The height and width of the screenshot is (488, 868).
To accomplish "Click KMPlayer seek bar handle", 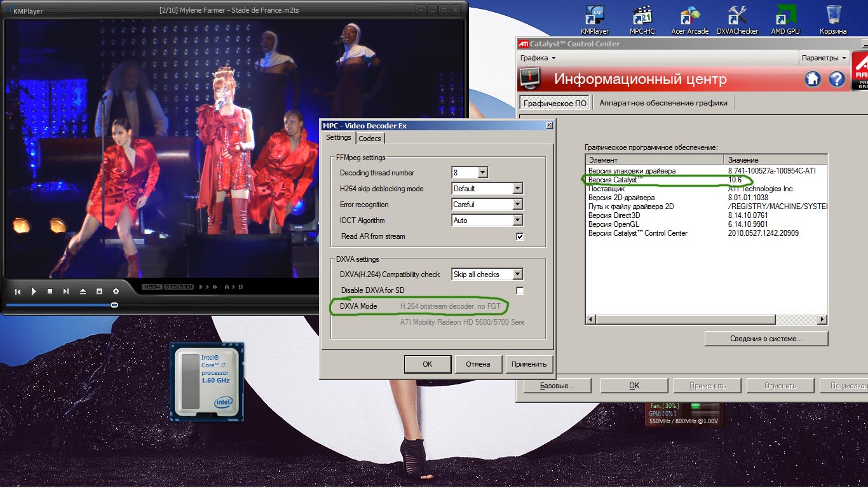I will [114, 305].
